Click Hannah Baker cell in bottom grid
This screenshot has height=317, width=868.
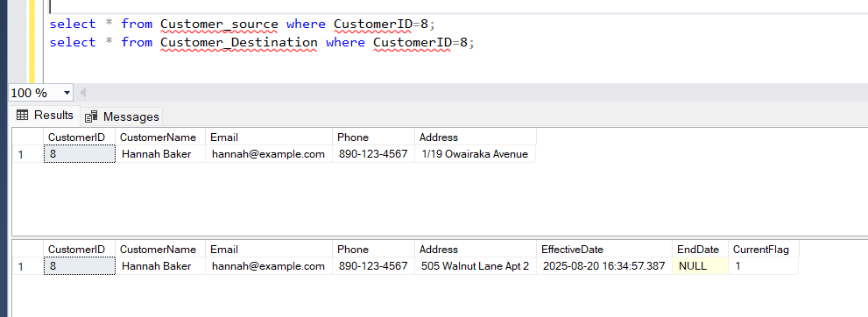(160, 266)
